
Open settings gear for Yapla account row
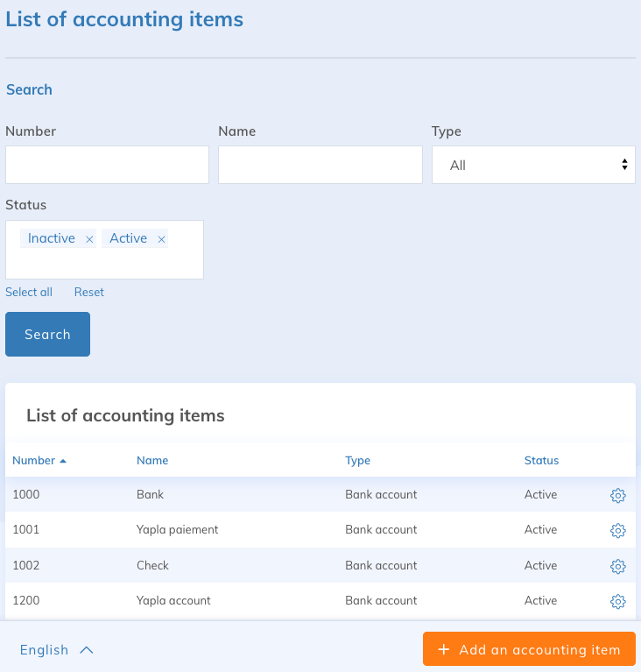tap(617, 601)
